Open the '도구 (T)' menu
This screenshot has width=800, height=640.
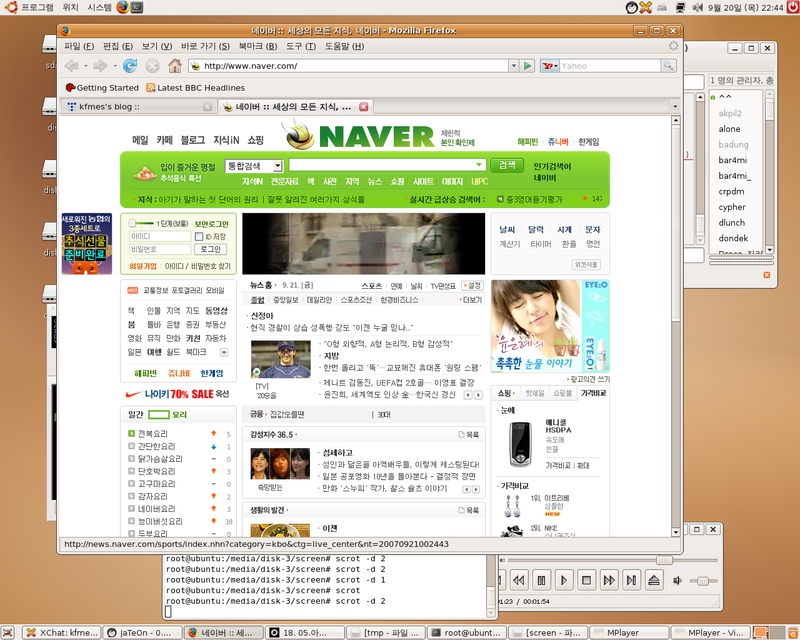pyautogui.click(x=301, y=46)
